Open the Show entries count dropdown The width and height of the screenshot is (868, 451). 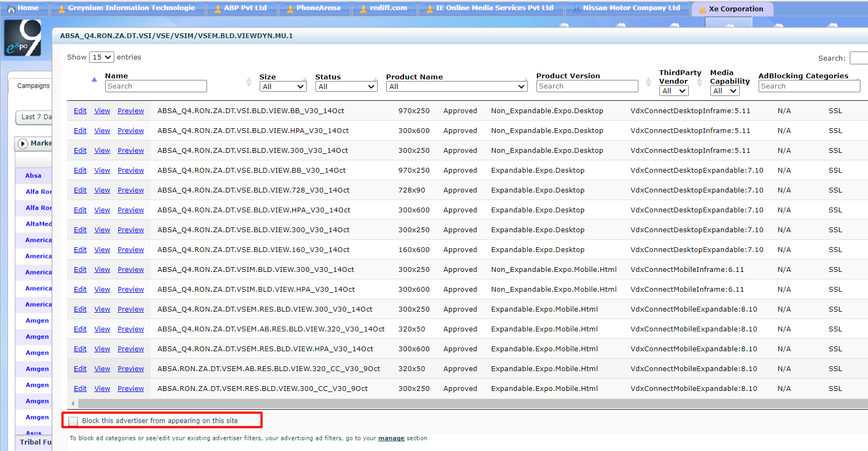[x=101, y=57]
